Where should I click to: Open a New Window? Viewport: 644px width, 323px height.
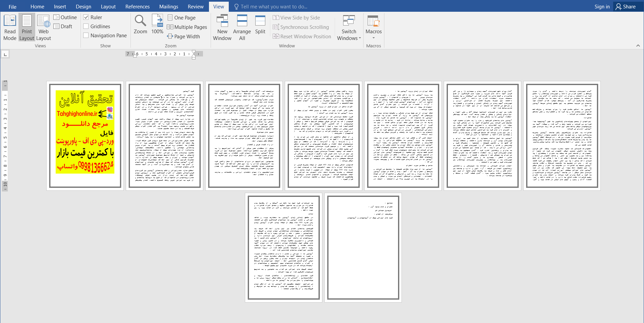pyautogui.click(x=222, y=28)
